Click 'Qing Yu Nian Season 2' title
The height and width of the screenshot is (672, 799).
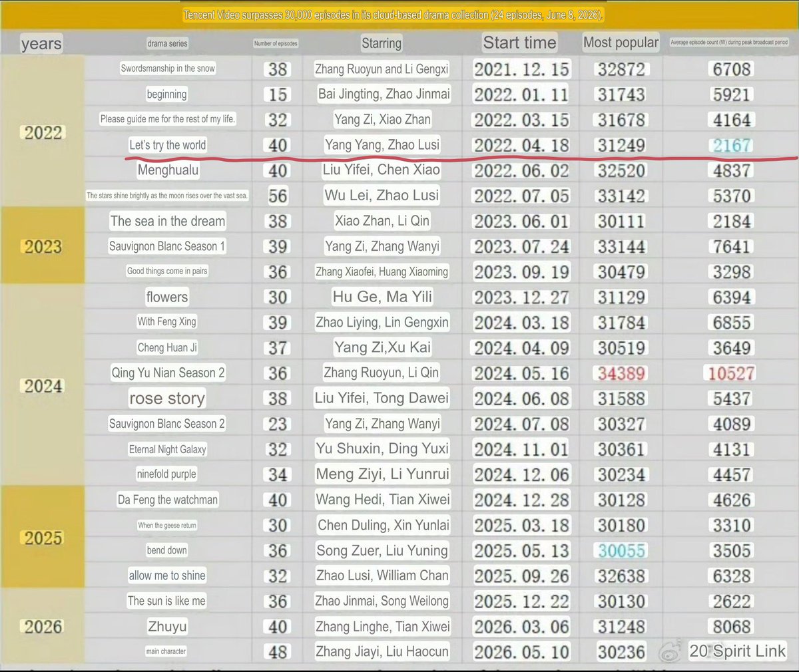pyautogui.click(x=168, y=373)
